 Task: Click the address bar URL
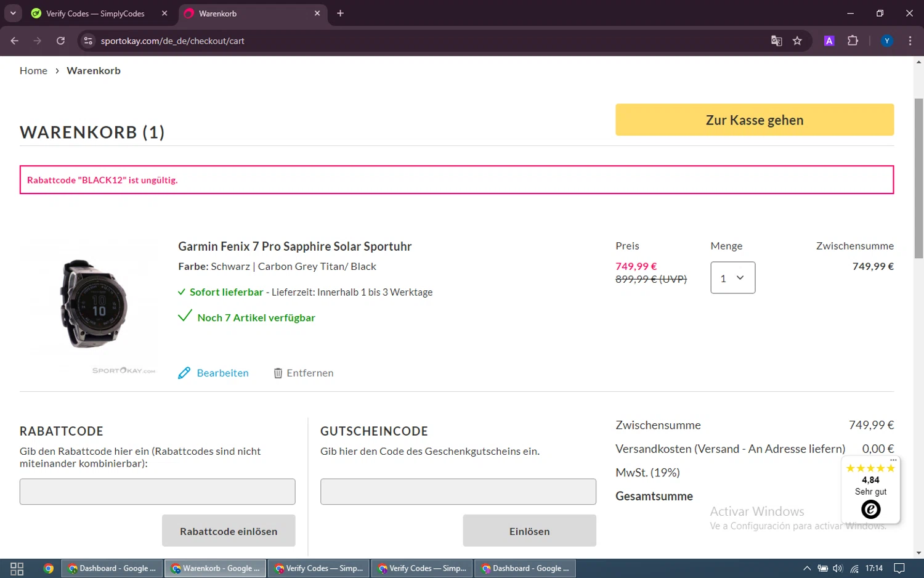pos(172,41)
